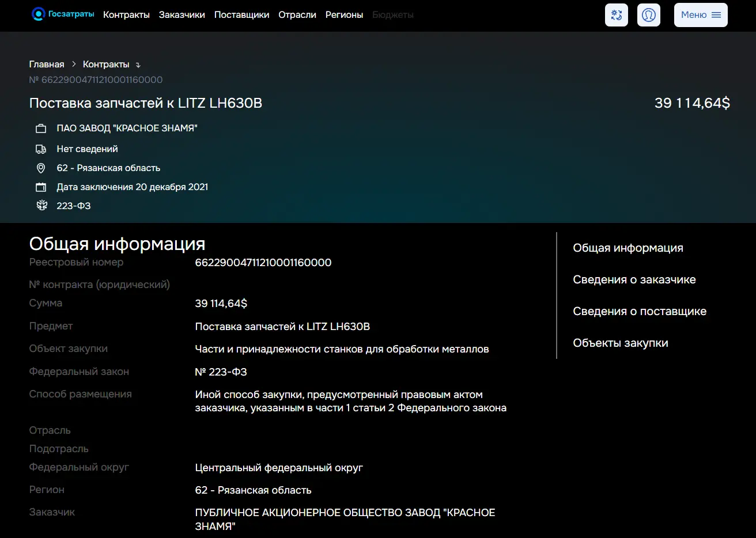756x538 pixels.
Task: Click the Федеральный закон value № 223-ФЗ
Action: pyautogui.click(x=221, y=372)
